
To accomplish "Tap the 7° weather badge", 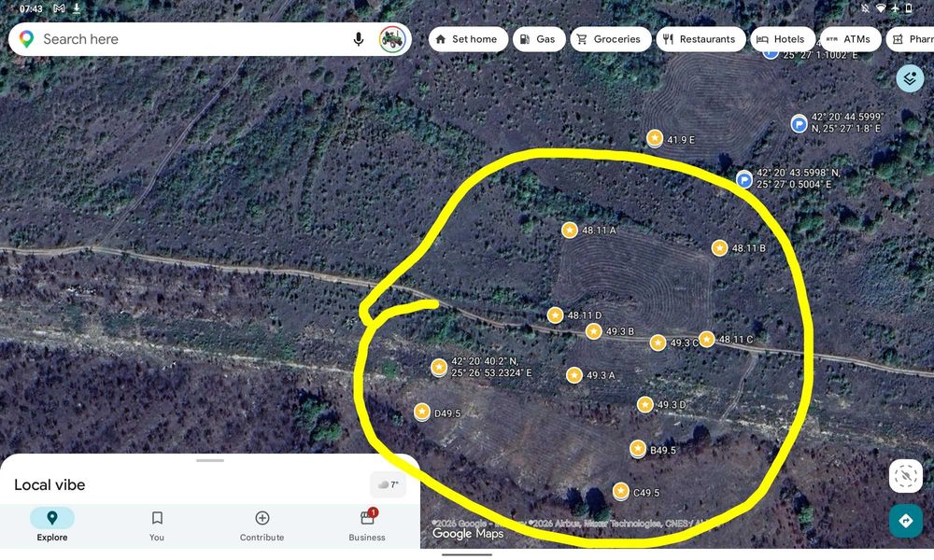I will tap(388, 484).
